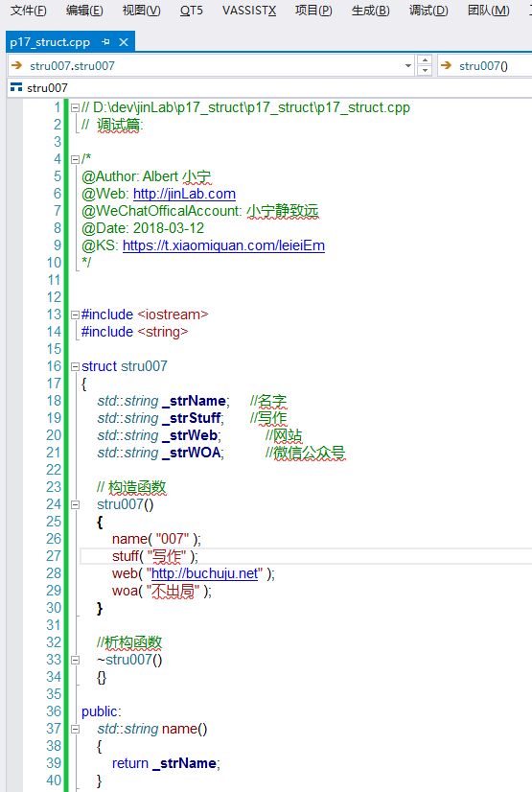Click on _strWeb member declaration

coord(191,435)
